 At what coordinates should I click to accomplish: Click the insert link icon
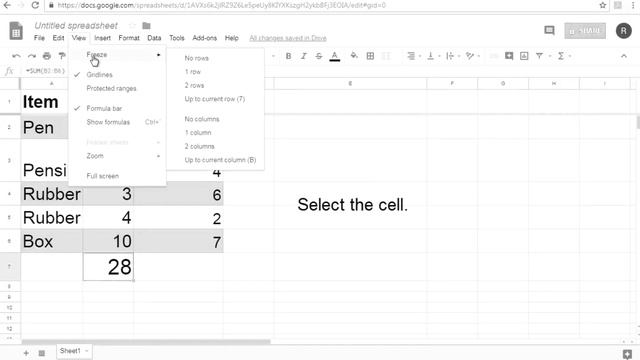coord(493,56)
